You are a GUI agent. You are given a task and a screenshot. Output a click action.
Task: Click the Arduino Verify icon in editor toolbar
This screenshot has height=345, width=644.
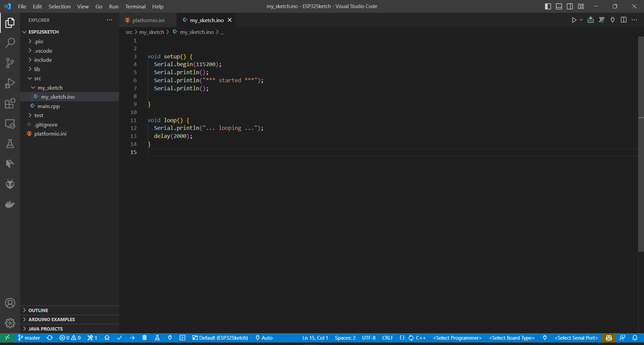(x=602, y=20)
